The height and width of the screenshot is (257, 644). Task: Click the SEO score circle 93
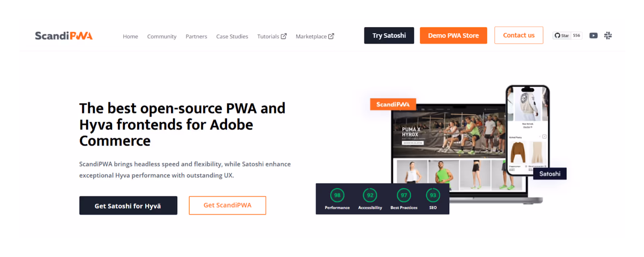pos(433,195)
